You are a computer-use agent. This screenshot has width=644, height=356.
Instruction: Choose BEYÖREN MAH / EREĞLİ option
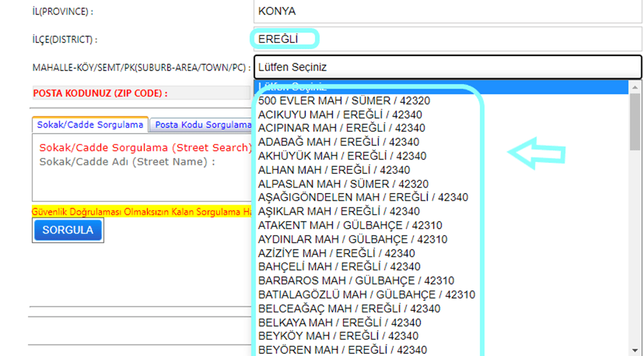(342, 350)
